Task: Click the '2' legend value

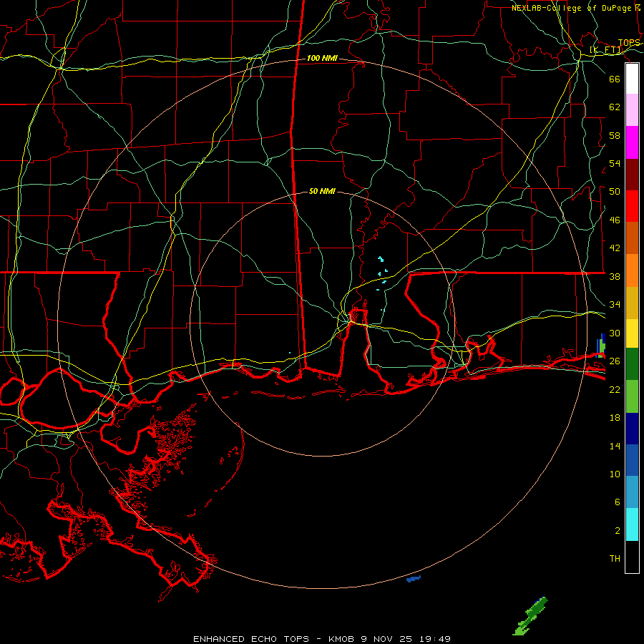Action: click(617, 531)
